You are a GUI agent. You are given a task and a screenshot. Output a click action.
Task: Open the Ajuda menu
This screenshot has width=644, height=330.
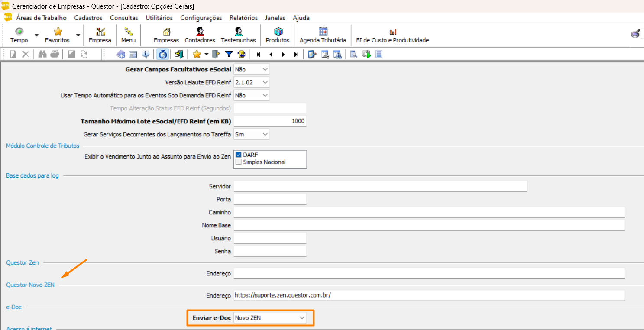[x=301, y=18]
